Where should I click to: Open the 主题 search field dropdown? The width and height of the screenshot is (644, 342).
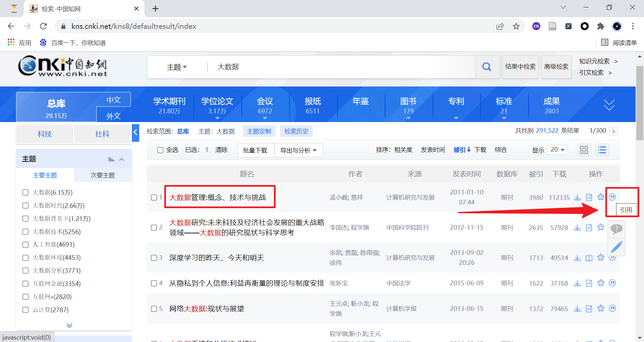click(177, 67)
